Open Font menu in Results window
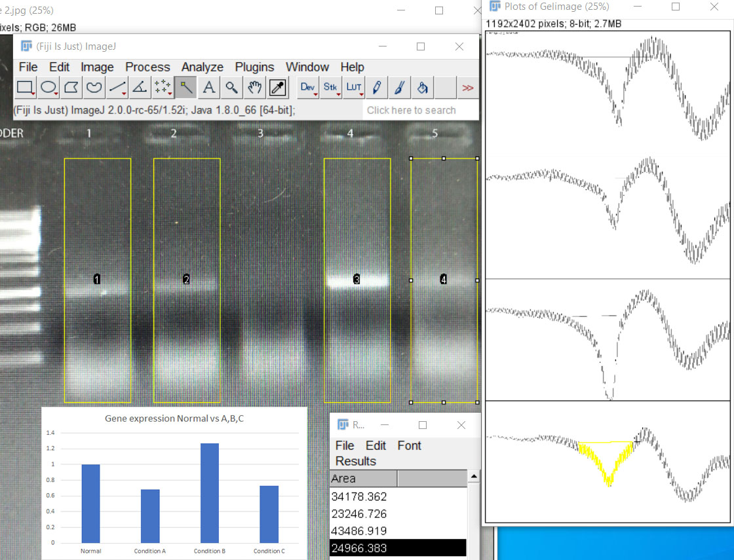Image resolution: width=734 pixels, height=560 pixels. (409, 445)
